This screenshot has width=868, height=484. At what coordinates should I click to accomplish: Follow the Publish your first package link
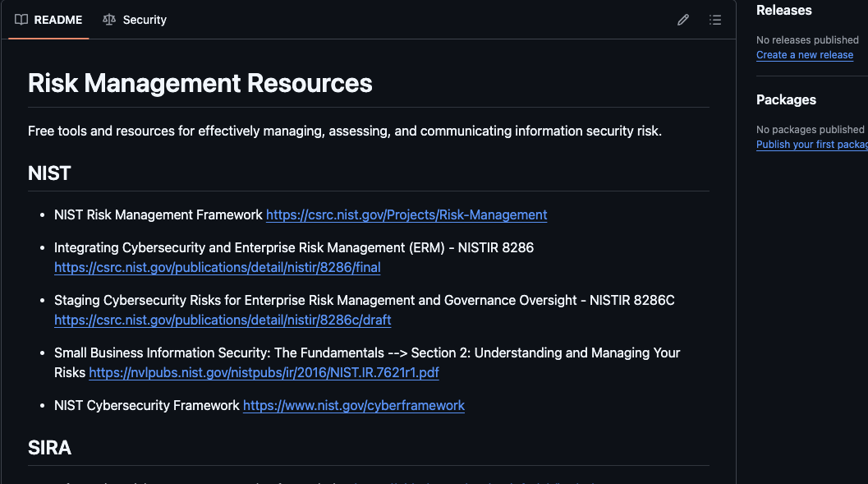click(x=811, y=145)
